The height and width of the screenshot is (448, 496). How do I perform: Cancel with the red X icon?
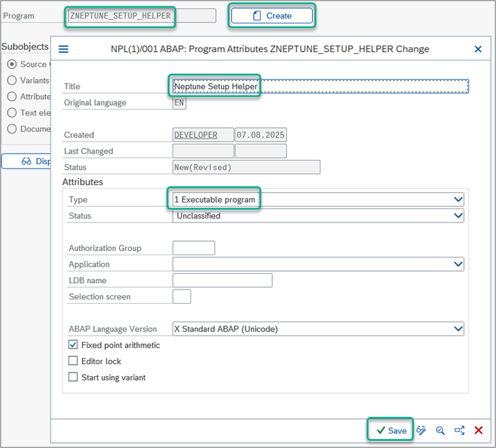[x=478, y=430]
